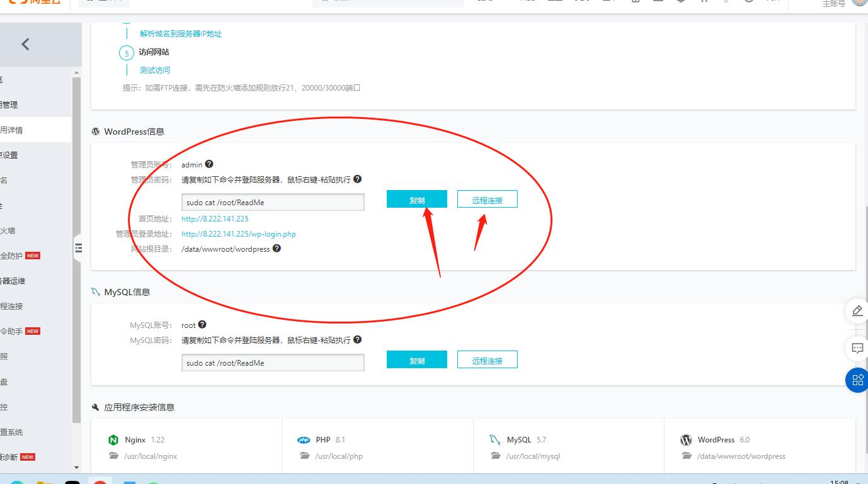Open the help icon next to admin
The width and height of the screenshot is (868, 484).
coord(209,164)
